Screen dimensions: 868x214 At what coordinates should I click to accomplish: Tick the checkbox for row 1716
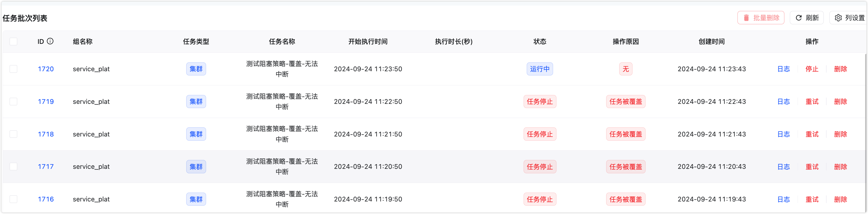coord(14,199)
